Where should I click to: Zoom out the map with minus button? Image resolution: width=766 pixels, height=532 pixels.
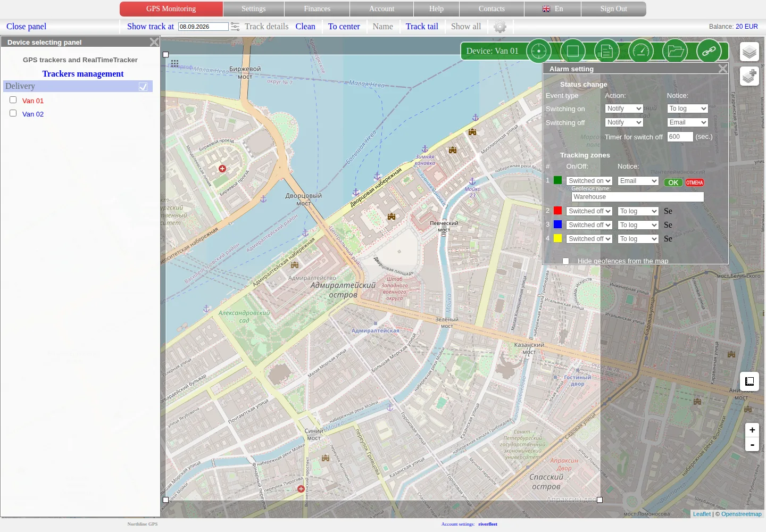pos(752,444)
